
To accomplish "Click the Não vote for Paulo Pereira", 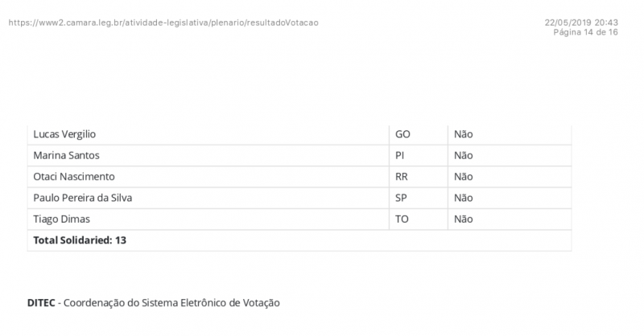I will click(463, 198).
